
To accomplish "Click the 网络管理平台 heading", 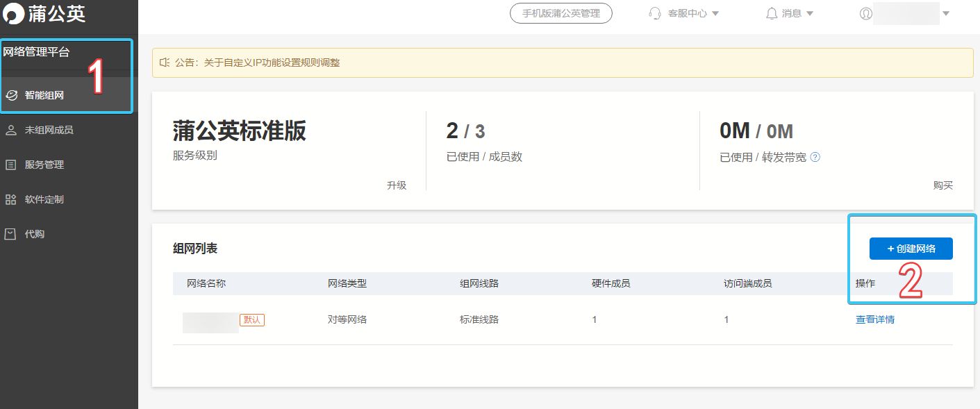I will 36,51.
